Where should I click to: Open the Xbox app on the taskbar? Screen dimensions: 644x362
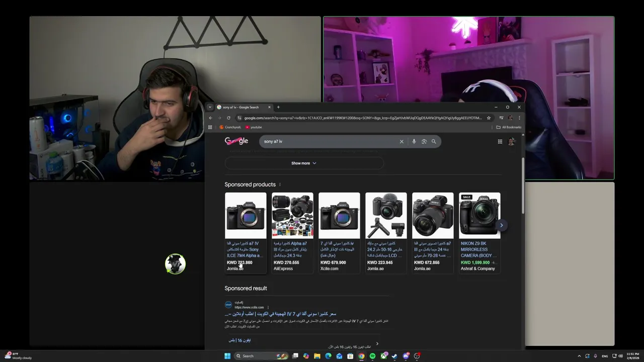384,356
